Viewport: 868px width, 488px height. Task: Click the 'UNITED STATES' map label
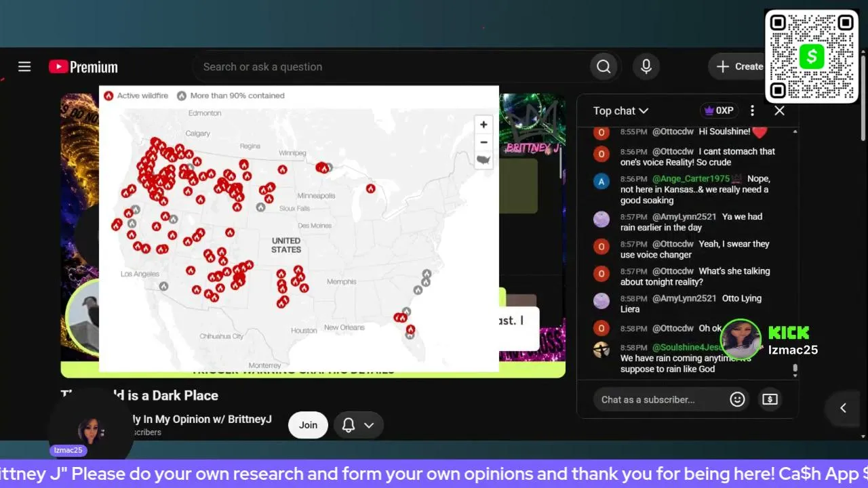(286, 245)
